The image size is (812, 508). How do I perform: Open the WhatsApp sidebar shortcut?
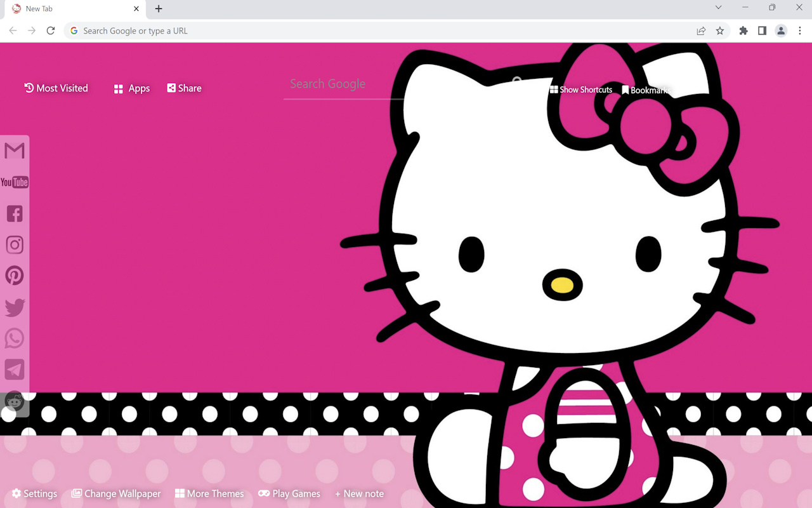[15, 338]
